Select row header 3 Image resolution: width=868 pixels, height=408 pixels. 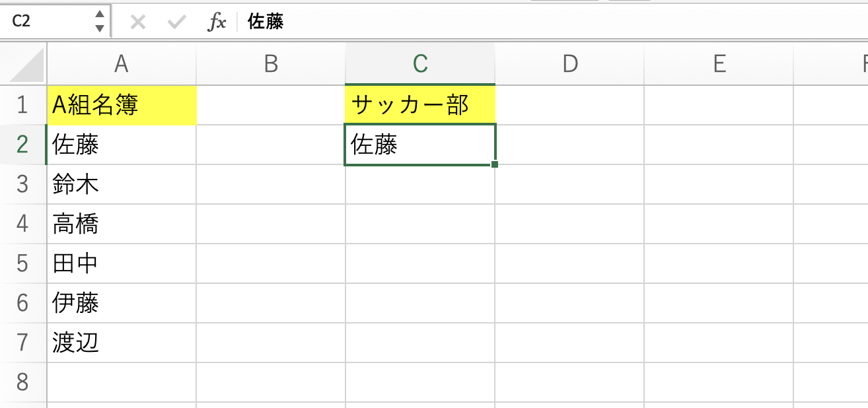22,184
